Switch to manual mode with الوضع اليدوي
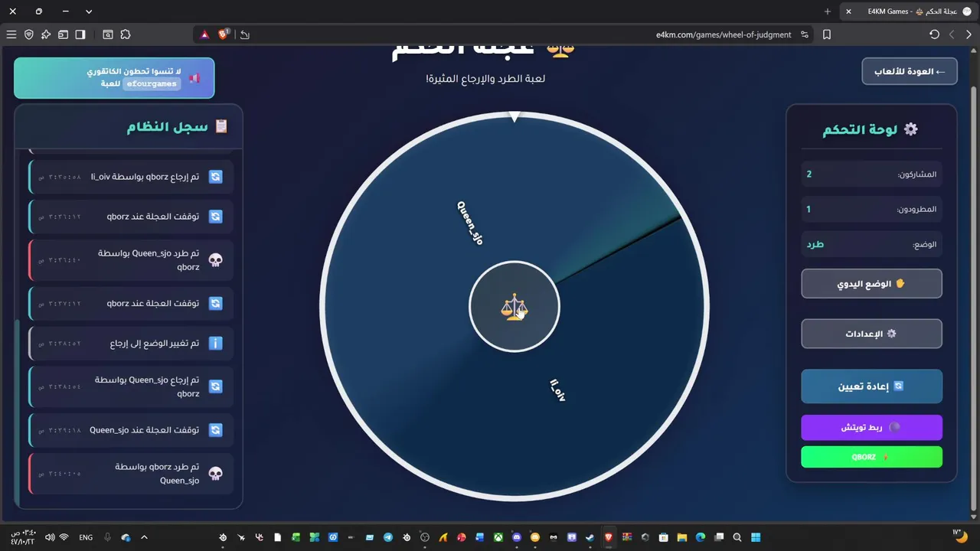Image resolution: width=980 pixels, height=551 pixels. pyautogui.click(x=871, y=284)
